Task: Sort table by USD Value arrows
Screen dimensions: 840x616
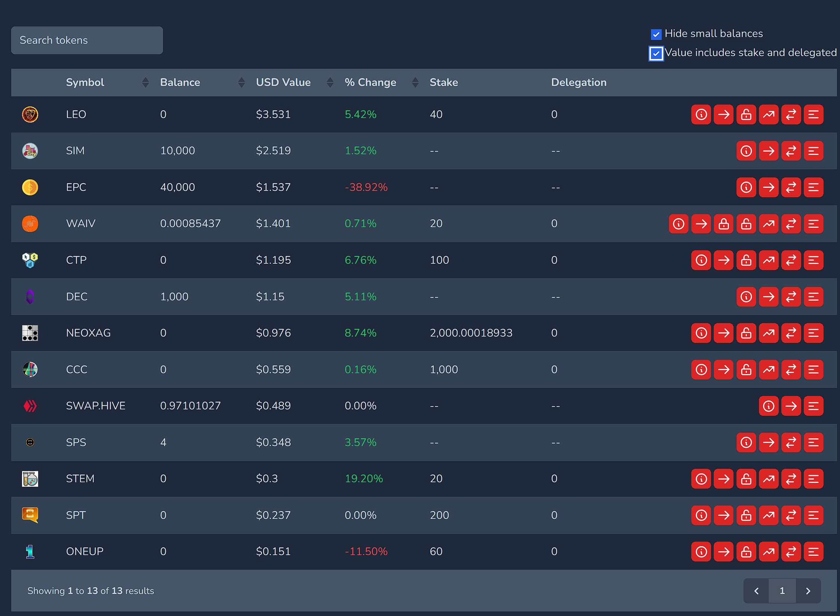Action: point(330,82)
